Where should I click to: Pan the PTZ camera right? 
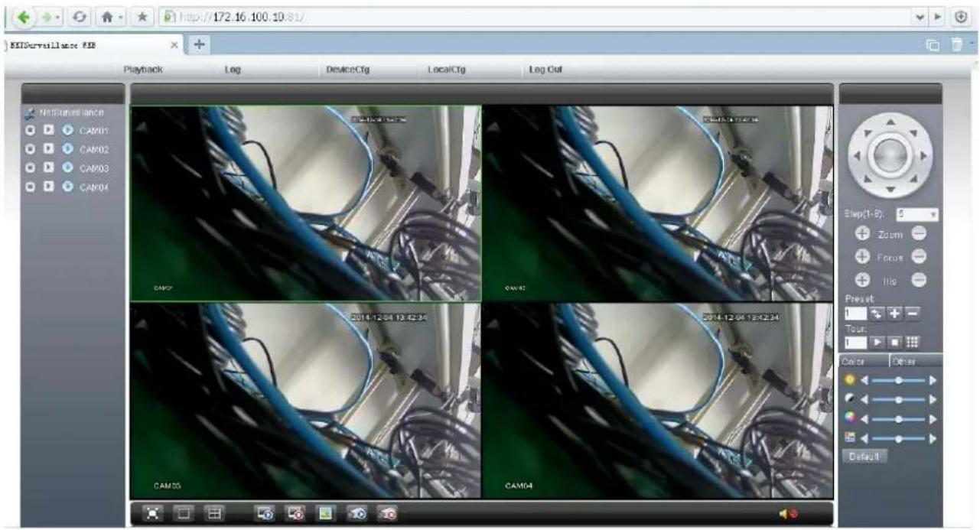(x=923, y=155)
